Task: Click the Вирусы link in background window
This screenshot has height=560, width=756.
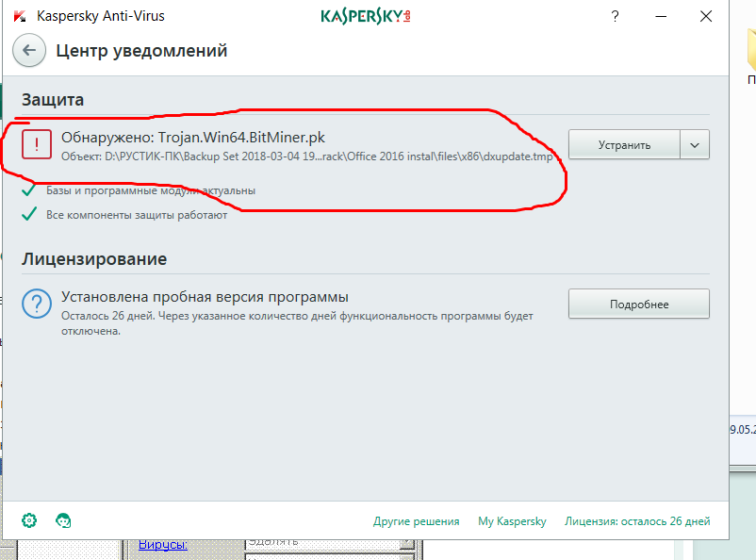Action: pos(162,545)
